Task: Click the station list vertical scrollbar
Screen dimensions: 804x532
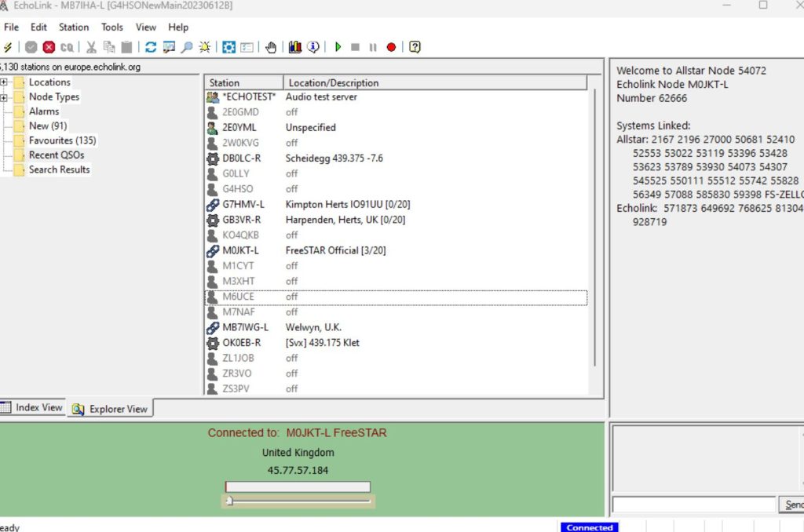Action: 595,228
